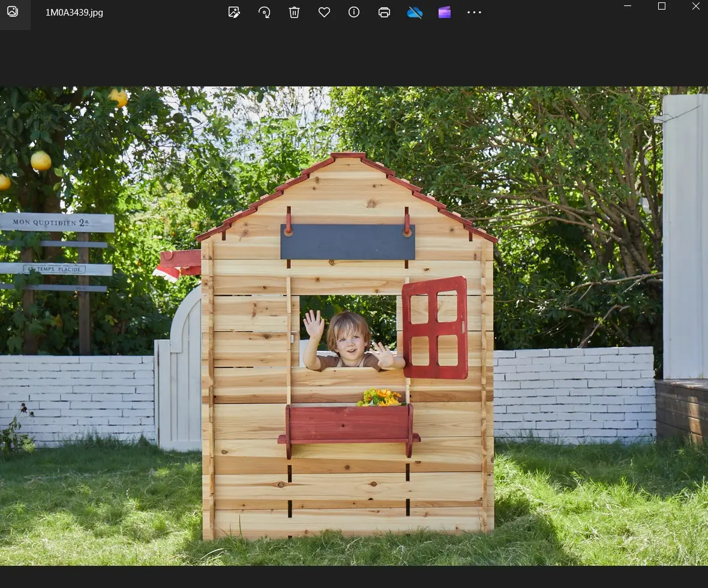Open the photo gallery view icon

12,12
